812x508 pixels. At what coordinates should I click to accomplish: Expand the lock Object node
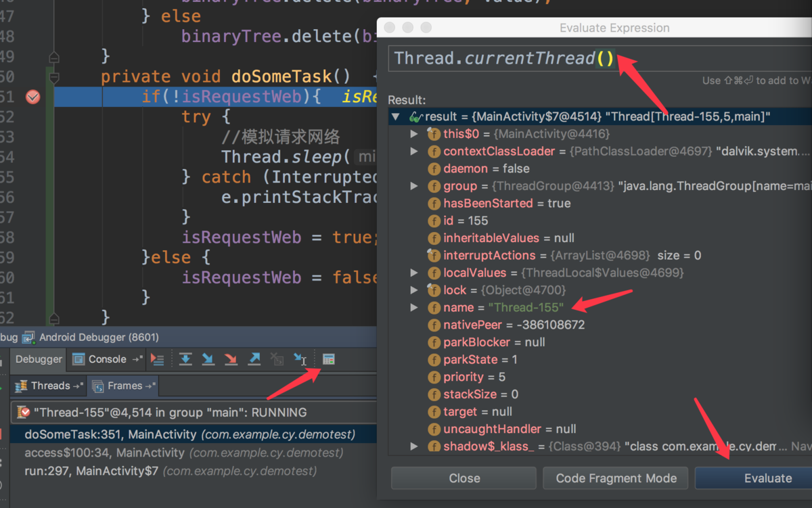pos(415,290)
